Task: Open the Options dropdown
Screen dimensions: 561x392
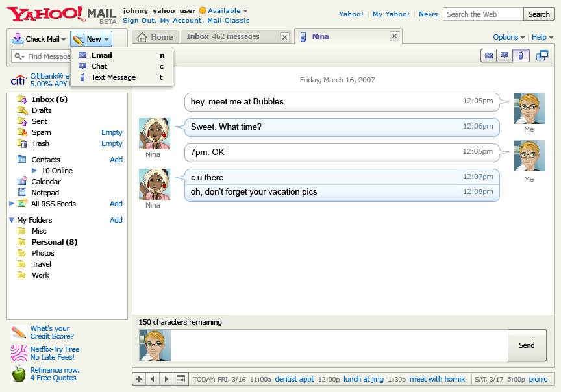Action: [505, 37]
